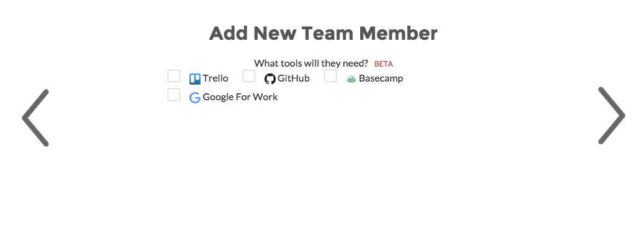Check the Basecamp checkbox
The image size is (644, 234).
pyautogui.click(x=330, y=76)
